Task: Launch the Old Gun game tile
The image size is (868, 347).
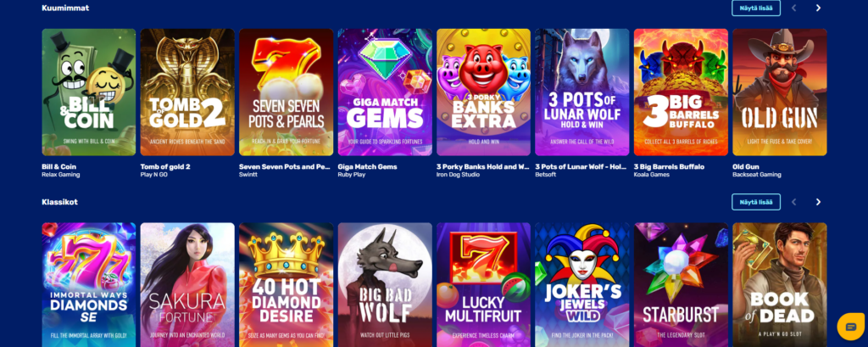Action: pyautogui.click(x=780, y=92)
